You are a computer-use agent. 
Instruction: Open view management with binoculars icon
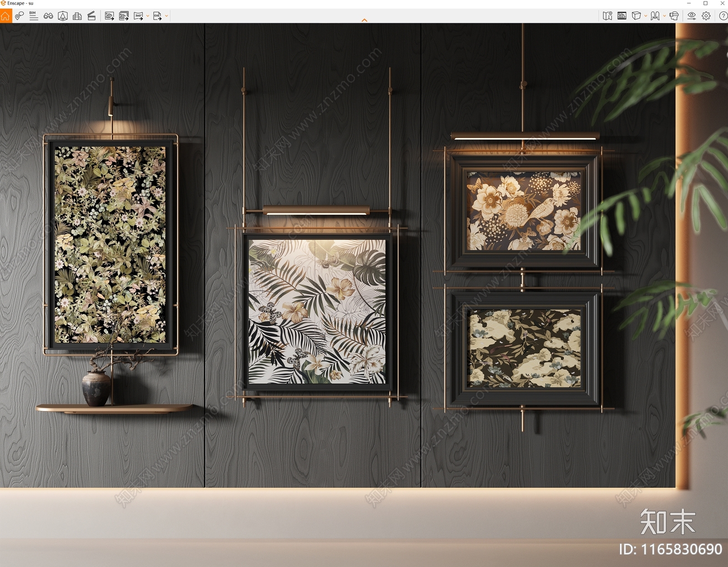[48, 16]
